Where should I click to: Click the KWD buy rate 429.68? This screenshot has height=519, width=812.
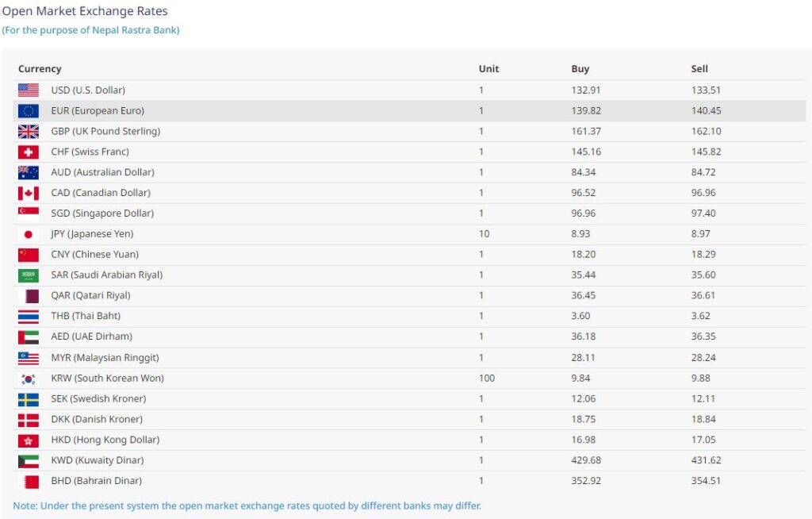586,460
